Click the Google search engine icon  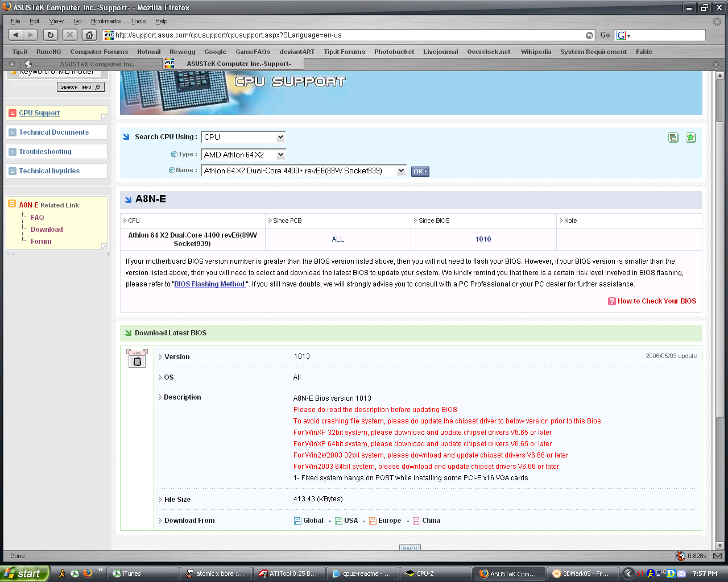621,35
